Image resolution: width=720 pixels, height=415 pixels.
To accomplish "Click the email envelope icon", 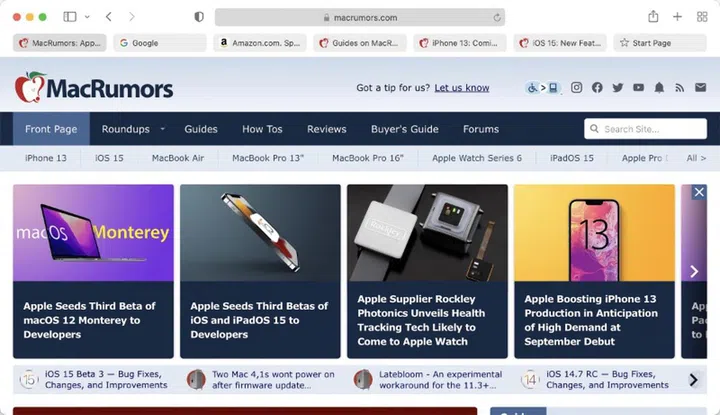I will [699, 88].
